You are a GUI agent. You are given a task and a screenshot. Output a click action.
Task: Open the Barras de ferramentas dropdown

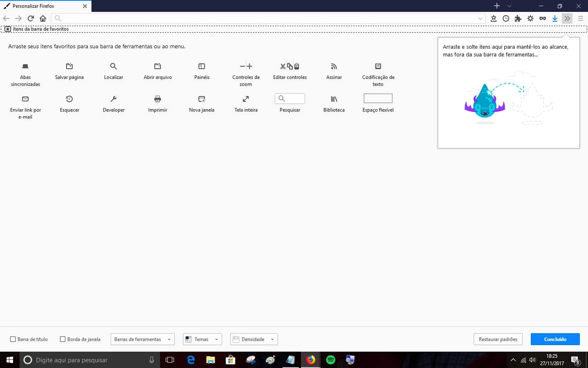[143, 339]
